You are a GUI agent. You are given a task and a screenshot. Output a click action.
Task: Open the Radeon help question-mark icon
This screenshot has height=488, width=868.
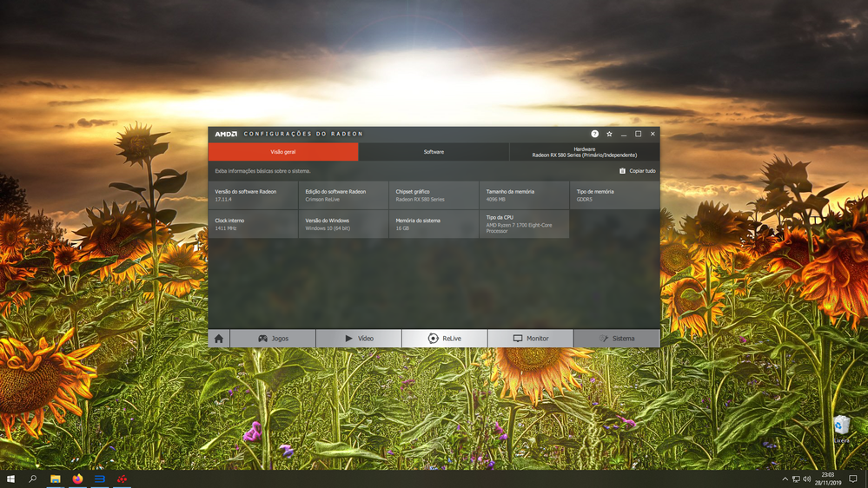tap(594, 134)
